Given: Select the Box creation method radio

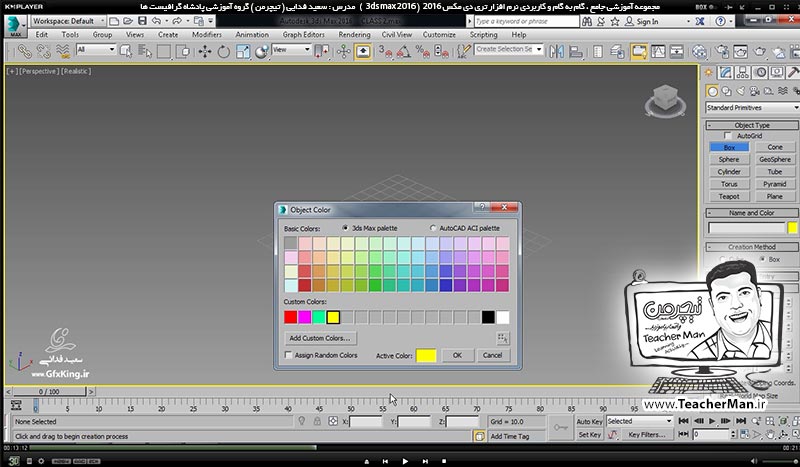Looking at the screenshot, I should (763, 259).
